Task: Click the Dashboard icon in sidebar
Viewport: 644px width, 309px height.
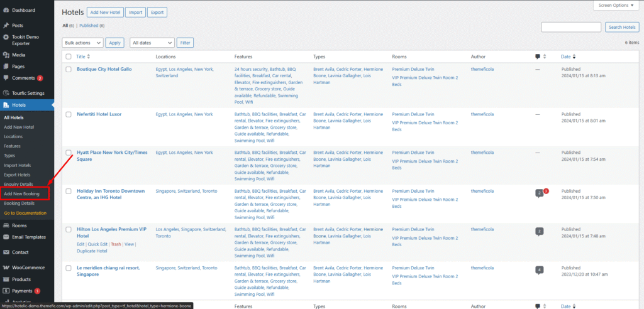Action: [6, 11]
